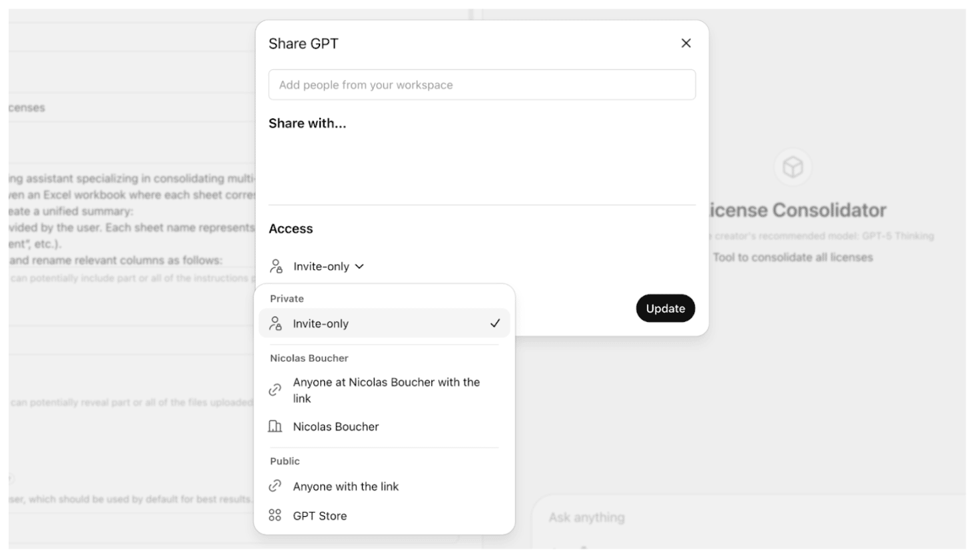Viewport: 973px width, 560px height.
Task: Click the link icon in the Public section
Action: click(275, 486)
